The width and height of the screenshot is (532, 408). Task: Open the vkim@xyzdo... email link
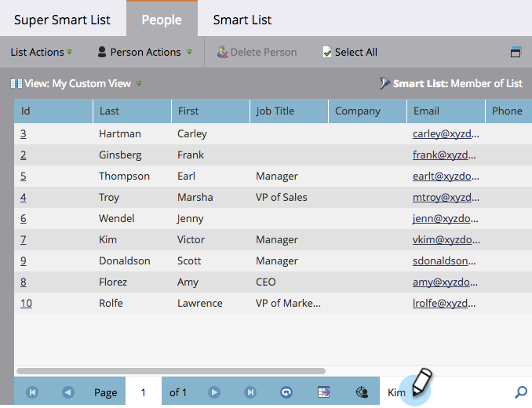click(446, 239)
